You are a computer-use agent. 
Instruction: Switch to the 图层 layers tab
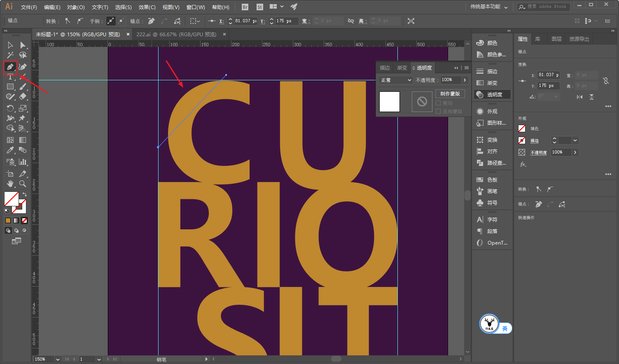(x=556, y=39)
